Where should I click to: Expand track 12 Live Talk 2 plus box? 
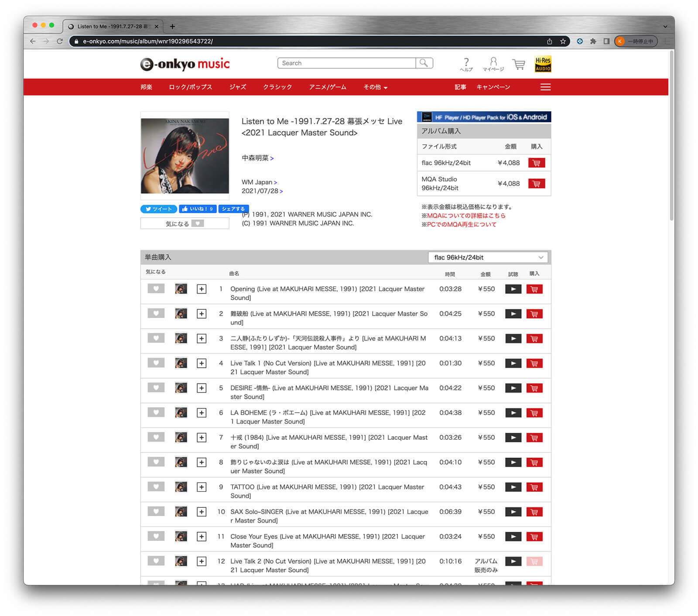(x=201, y=561)
